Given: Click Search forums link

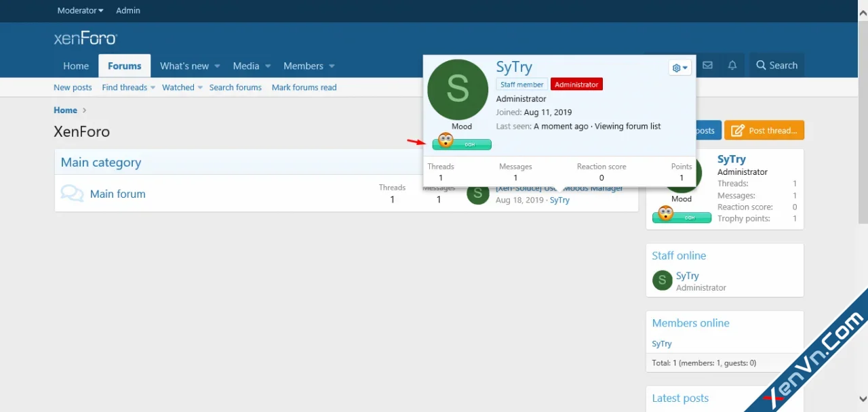Looking at the screenshot, I should click(235, 87).
